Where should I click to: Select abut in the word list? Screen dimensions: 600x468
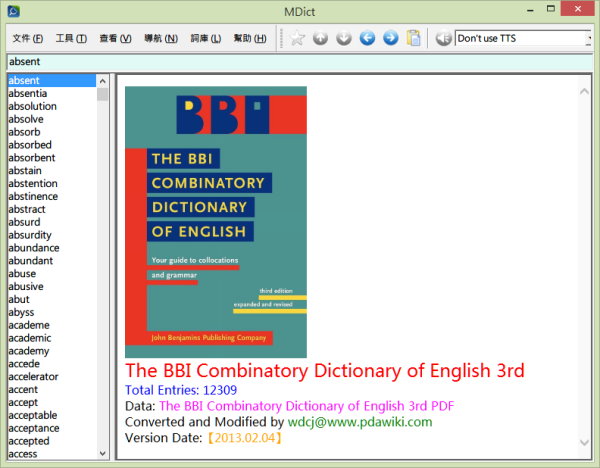tap(19, 299)
